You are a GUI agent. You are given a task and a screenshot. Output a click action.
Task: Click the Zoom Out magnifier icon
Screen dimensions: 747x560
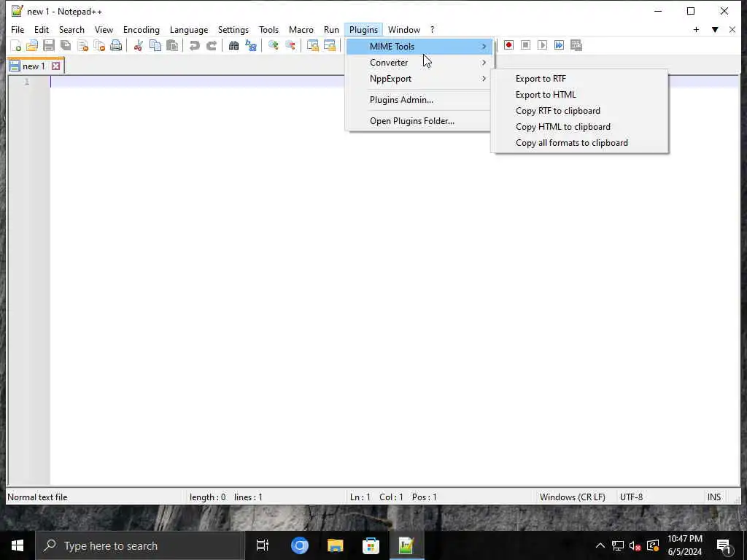pos(290,46)
